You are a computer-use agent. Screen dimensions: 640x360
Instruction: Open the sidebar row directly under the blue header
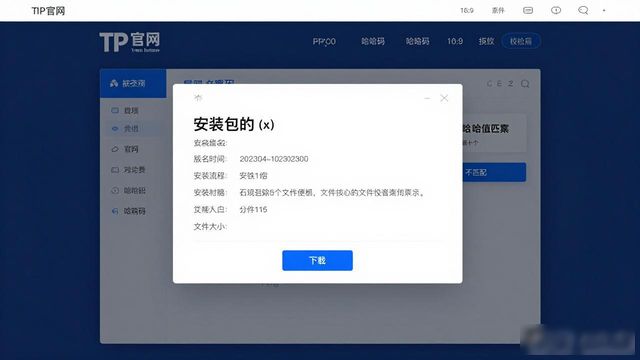(x=131, y=110)
